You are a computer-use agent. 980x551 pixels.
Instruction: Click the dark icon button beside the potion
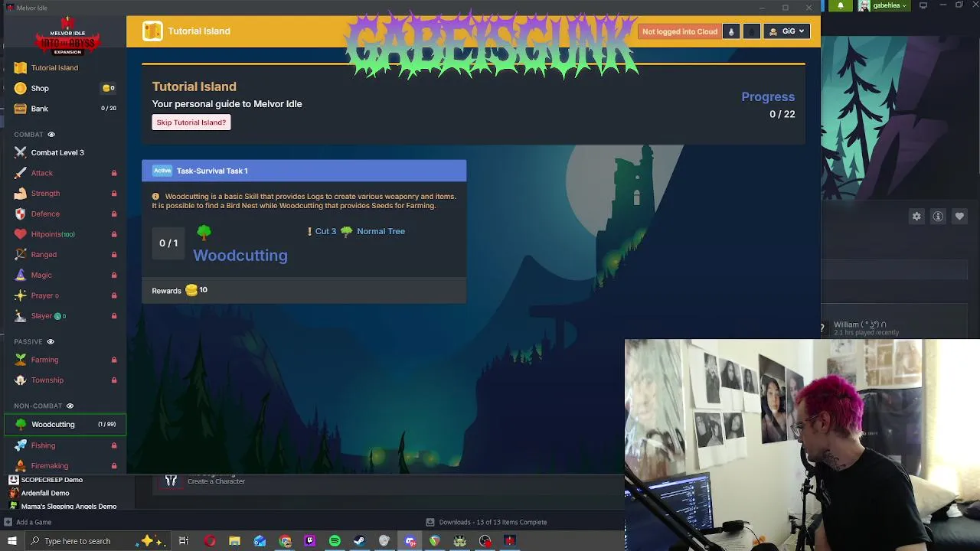pyautogui.click(x=752, y=31)
